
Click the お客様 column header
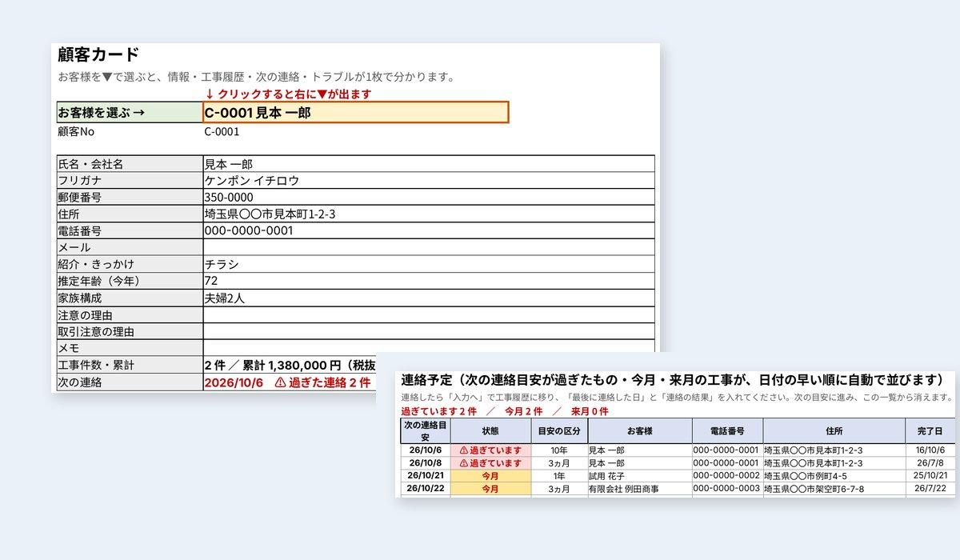pos(639,430)
